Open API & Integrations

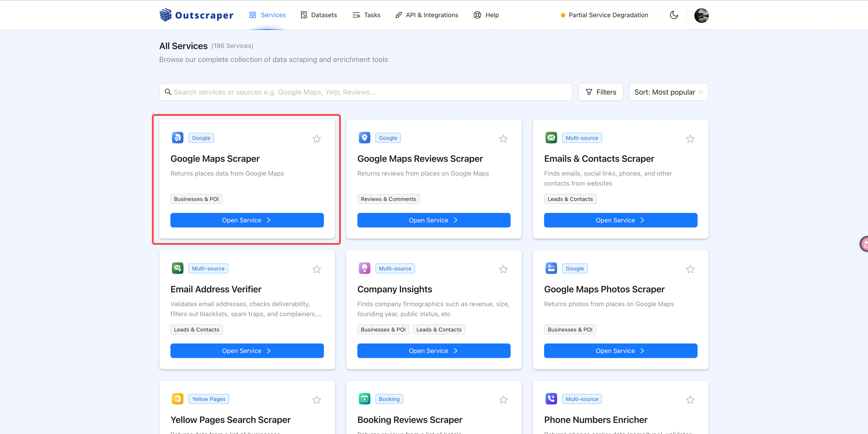[427, 15]
